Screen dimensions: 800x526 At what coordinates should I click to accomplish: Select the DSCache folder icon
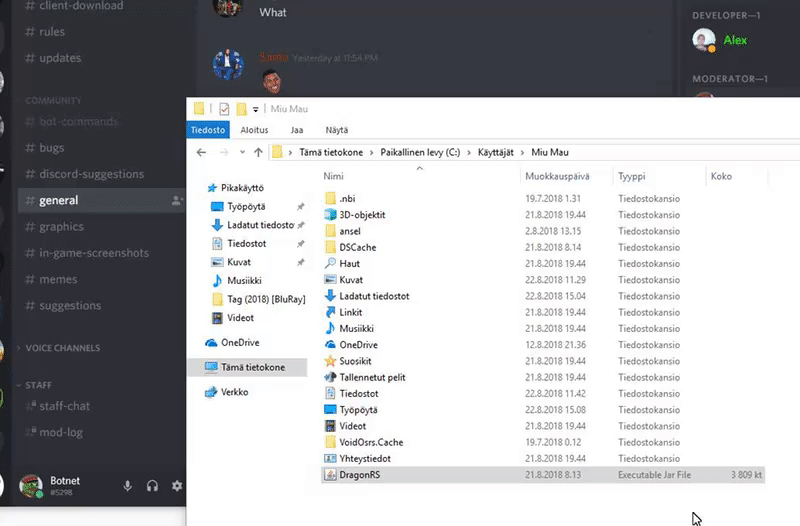click(x=330, y=247)
